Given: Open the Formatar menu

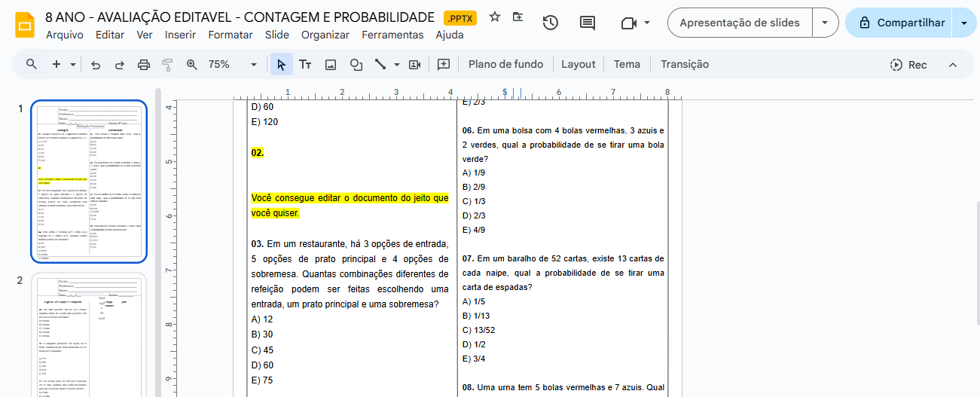Looking at the screenshot, I should (x=230, y=35).
